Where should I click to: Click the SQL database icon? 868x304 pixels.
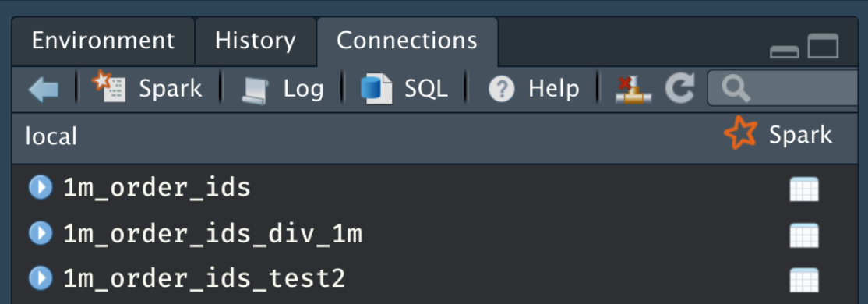pyautogui.click(x=376, y=89)
